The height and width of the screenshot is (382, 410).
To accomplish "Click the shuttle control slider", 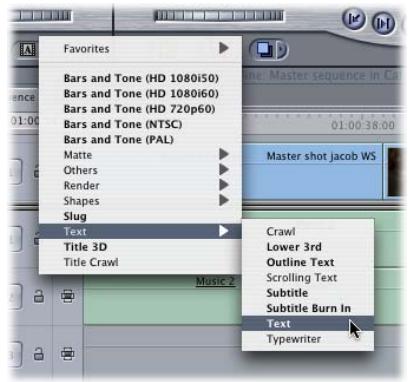I will [x=219, y=16].
